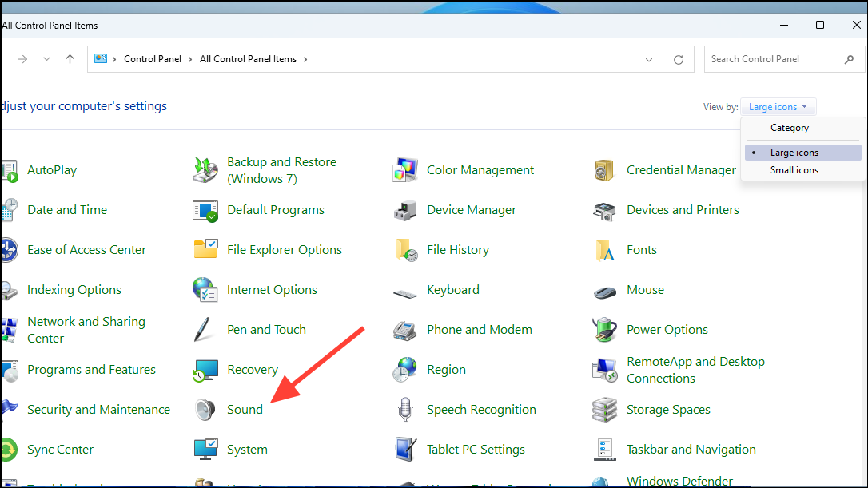
Task: Go up one level
Action: click(70, 59)
